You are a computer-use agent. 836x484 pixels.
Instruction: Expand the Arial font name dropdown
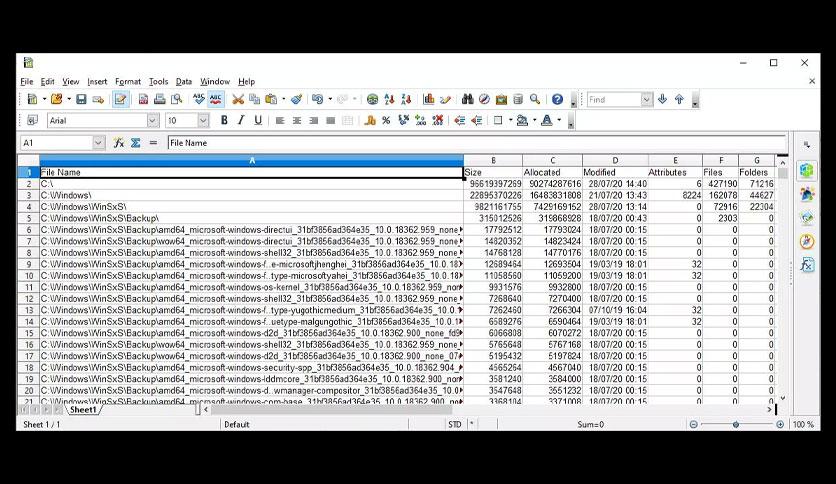(x=153, y=120)
